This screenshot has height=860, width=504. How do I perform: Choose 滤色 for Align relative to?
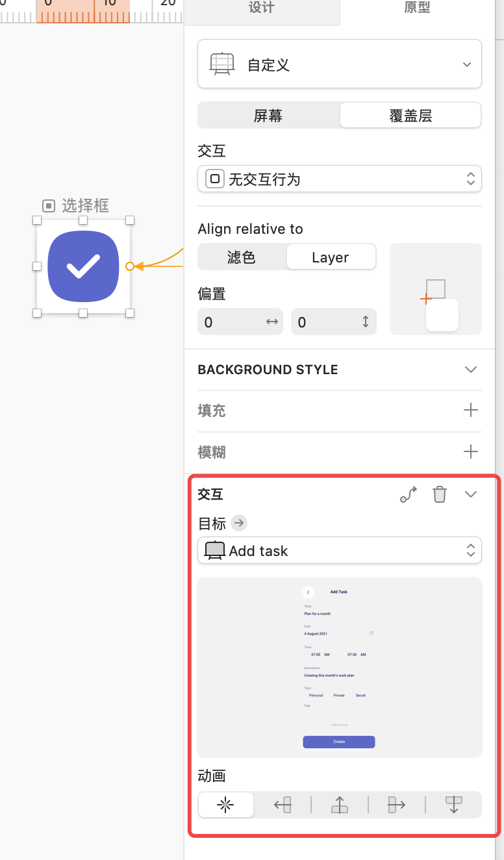(242, 257)
